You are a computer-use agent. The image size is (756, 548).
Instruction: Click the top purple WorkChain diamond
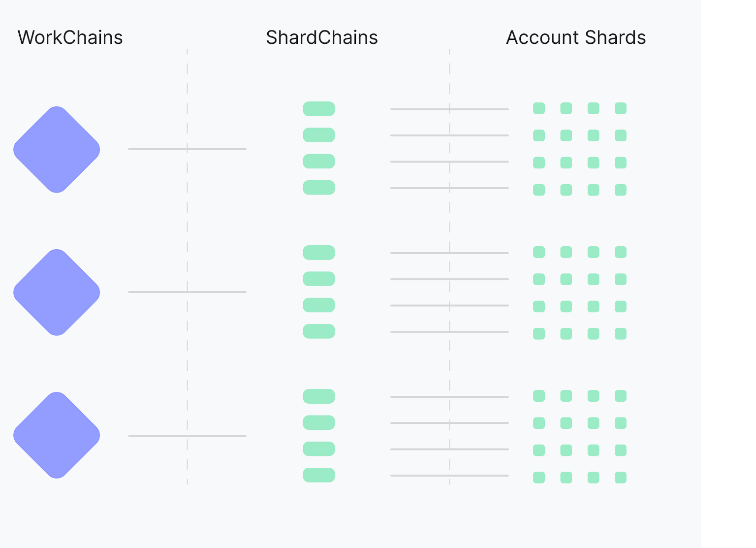(x=57, y=150)
